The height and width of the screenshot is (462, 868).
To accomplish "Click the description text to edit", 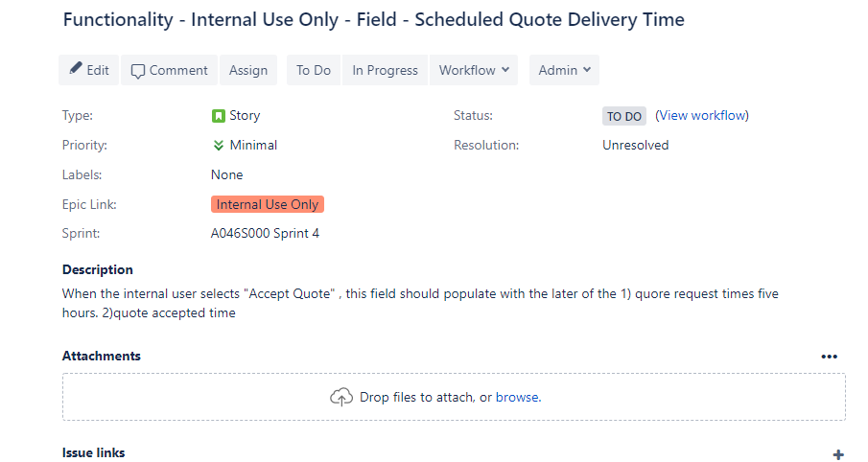I will [420, 303].
